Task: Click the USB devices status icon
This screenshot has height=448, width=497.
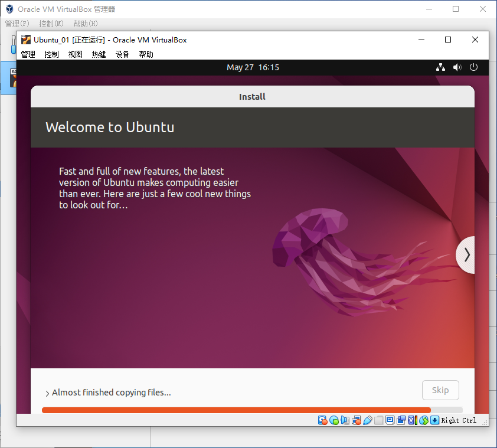Action: pyautogui.click(x=367, y=420)
